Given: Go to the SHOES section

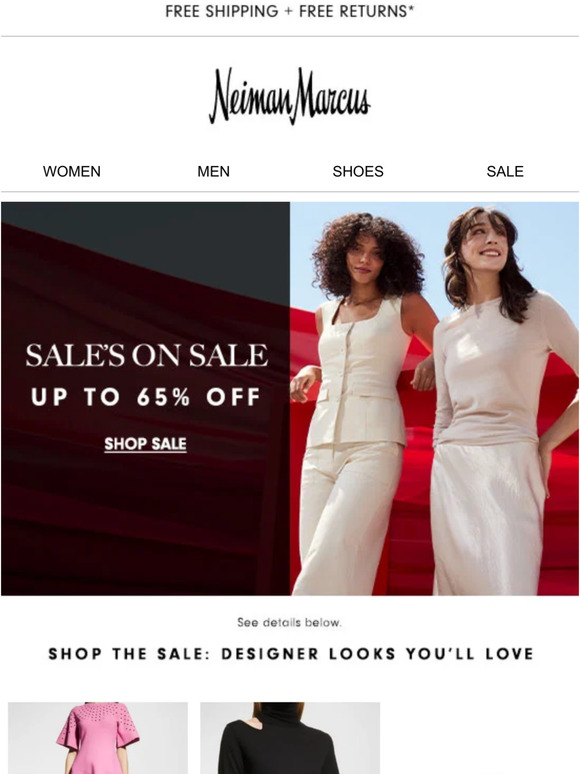Looking at the screenshot, I should pos(358,171).
